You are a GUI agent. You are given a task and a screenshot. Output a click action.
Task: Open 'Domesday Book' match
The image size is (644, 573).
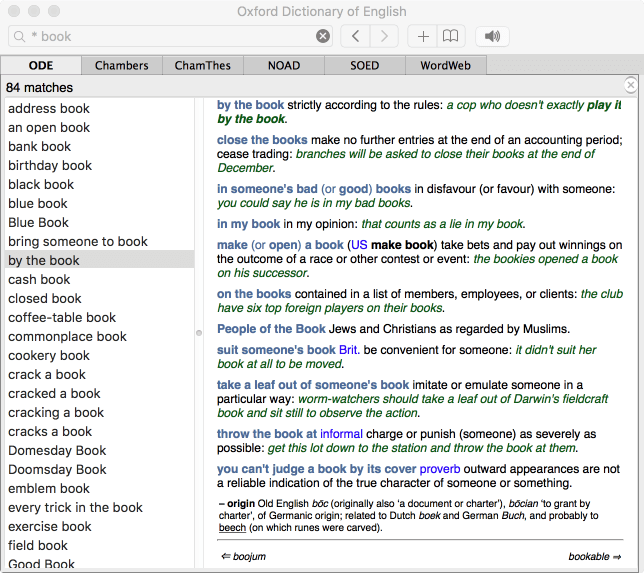click(x=99, y=450)
